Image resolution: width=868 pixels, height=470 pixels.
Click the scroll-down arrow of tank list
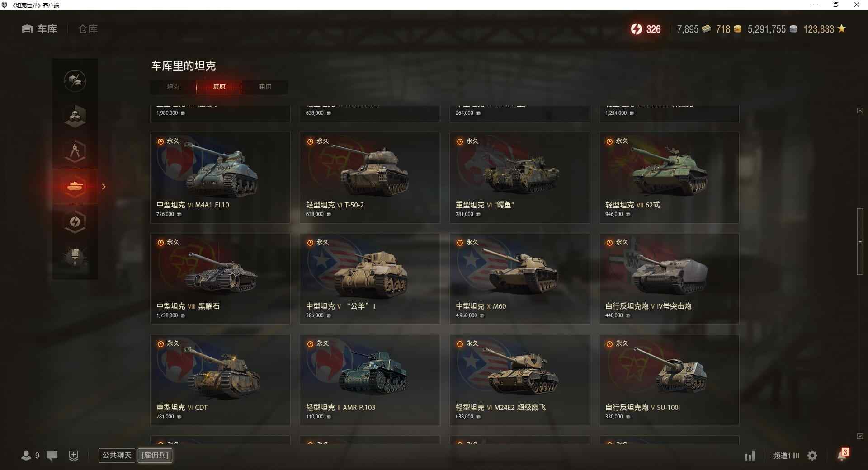tap(860, 436)
